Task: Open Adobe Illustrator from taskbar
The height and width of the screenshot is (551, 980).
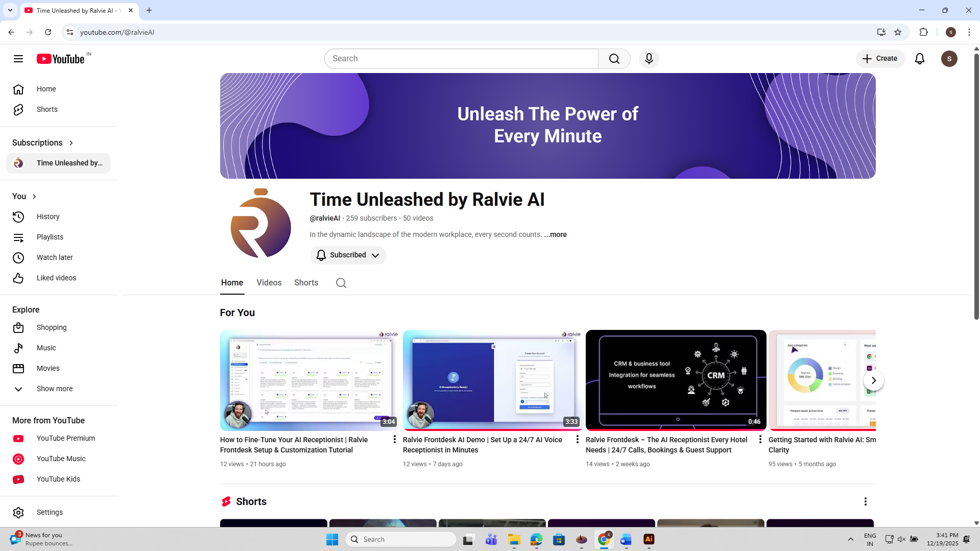Action: (x=649, y=539)
